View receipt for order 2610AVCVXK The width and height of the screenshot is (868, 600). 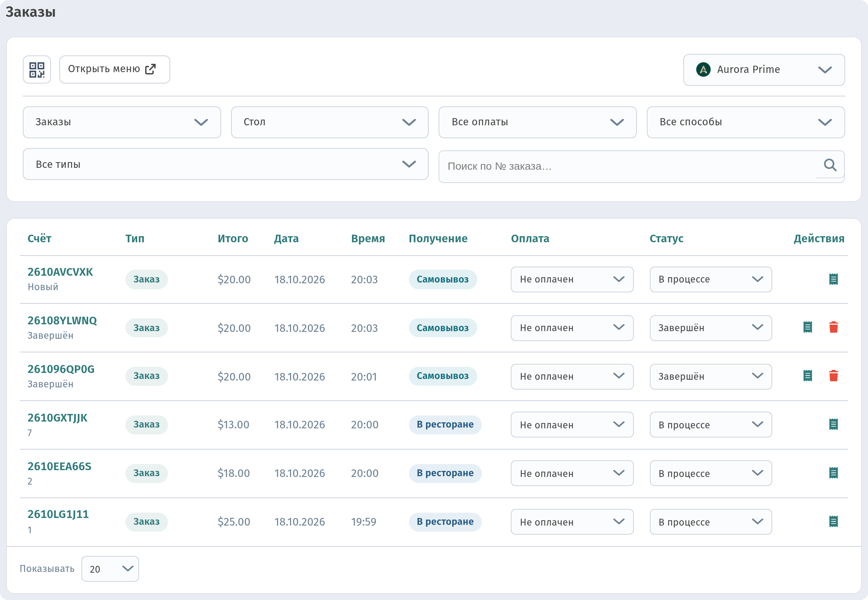(833, 279)
